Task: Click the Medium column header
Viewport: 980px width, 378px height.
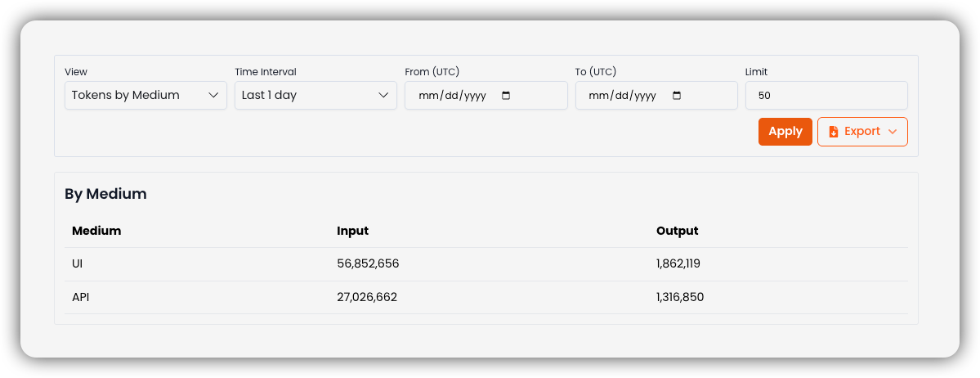Action: click(96, 231)
